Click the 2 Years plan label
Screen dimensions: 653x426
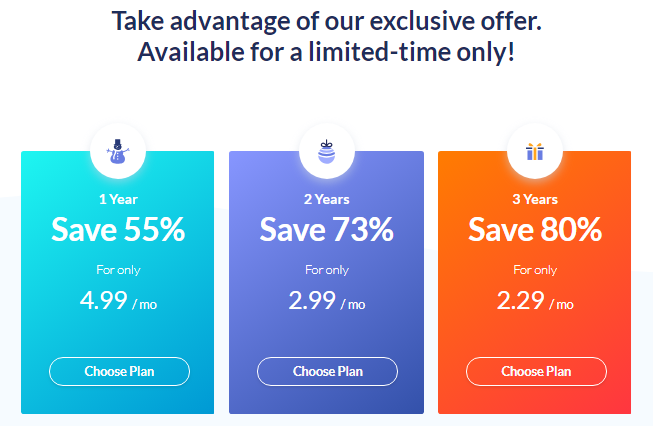point(326,199)
